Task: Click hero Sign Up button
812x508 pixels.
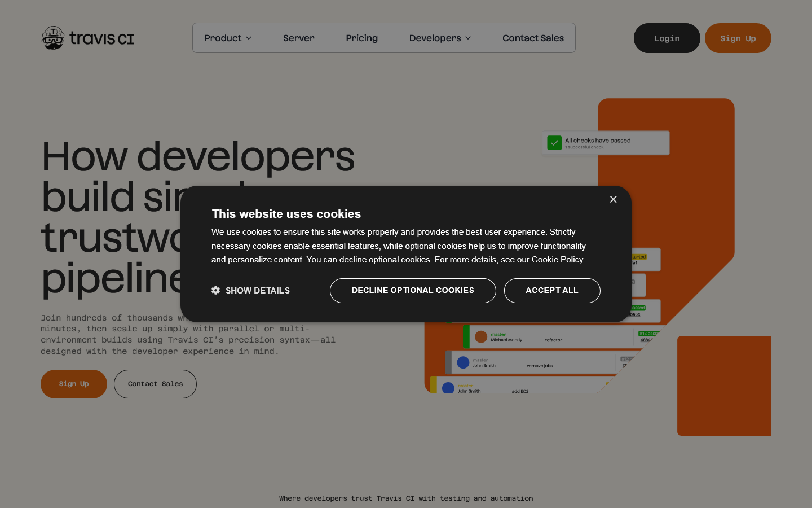Action: click(74, 384)
